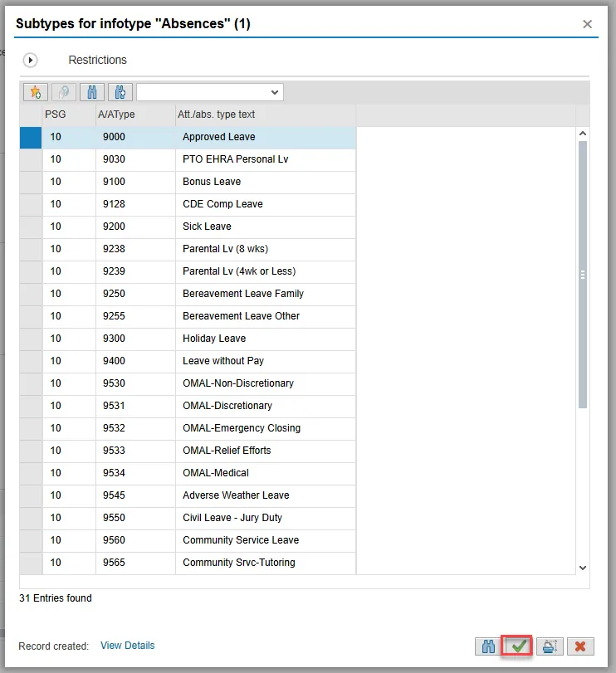Select the Civil Leave - Jury Duty entry
The height and width of the screenshot is (673, 616).
[x=232, y=518]
